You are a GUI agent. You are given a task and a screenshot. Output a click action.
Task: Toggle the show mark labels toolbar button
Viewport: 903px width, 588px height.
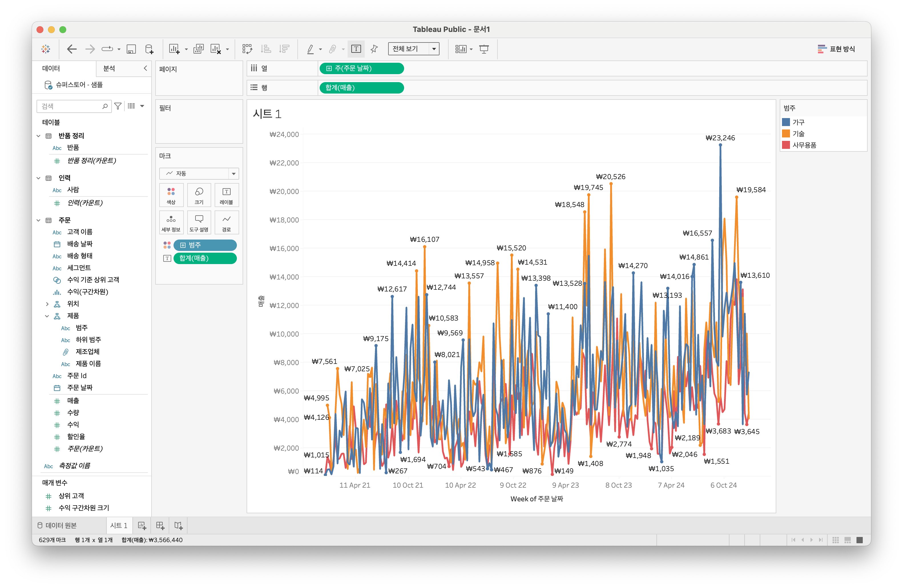356,49
